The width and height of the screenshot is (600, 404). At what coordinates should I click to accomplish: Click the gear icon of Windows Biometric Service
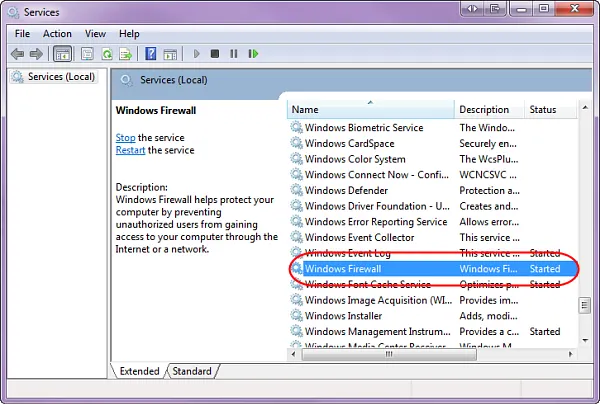coord(296,127)
